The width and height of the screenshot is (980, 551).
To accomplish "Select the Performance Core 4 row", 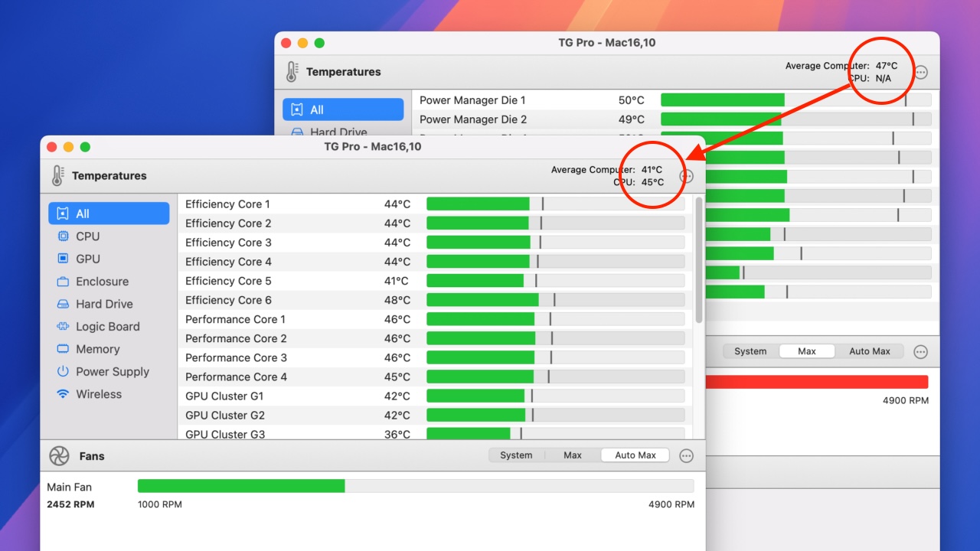I will [435, 377].
